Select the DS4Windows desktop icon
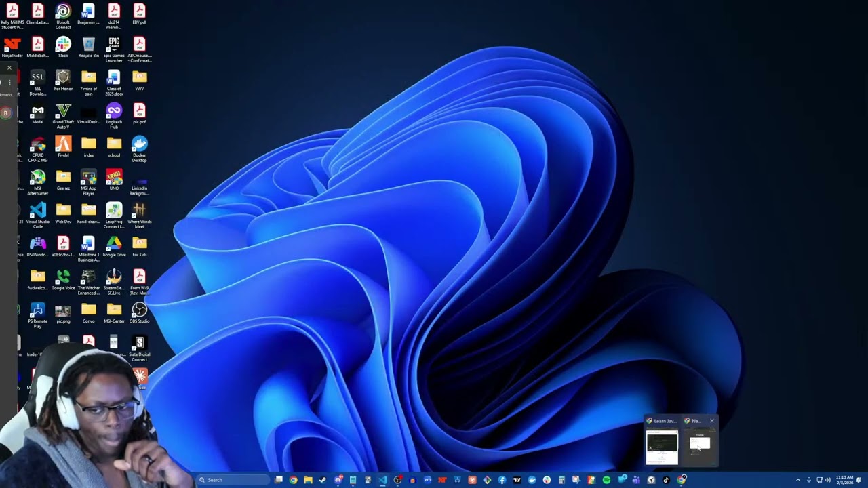 38,247
